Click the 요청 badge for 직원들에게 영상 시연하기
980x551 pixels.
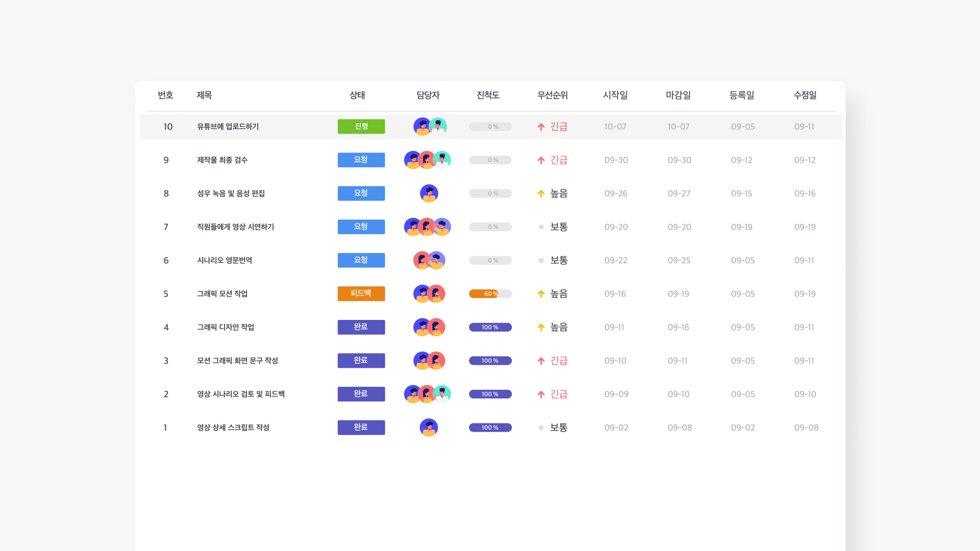click(361, 227)
